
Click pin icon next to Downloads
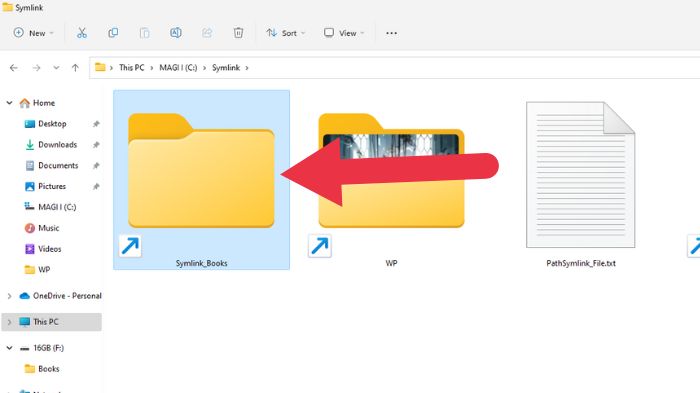point(96,145)
